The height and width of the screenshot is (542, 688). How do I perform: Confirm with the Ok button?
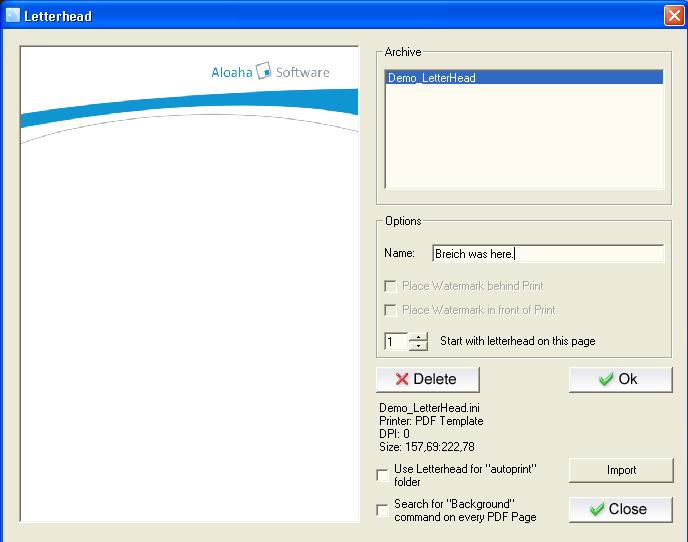point(620,379)
